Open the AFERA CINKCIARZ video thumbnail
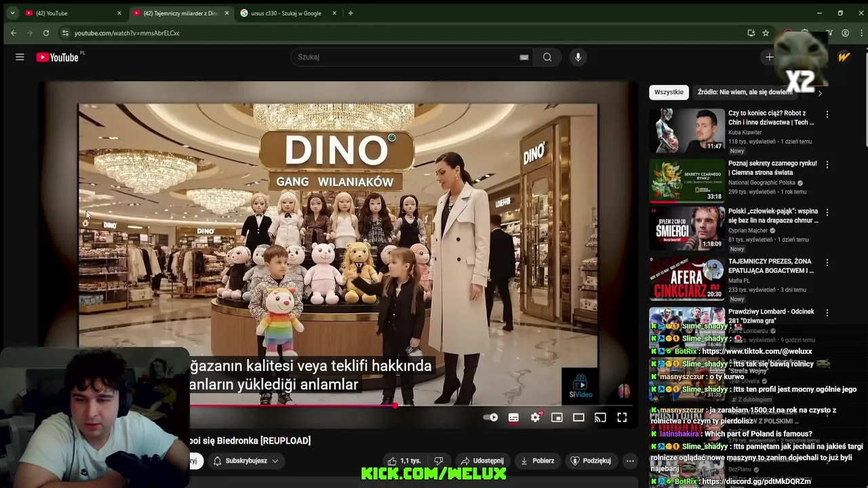Image resolution: width=868 pixels, height=488 pixels. [687, 279]
